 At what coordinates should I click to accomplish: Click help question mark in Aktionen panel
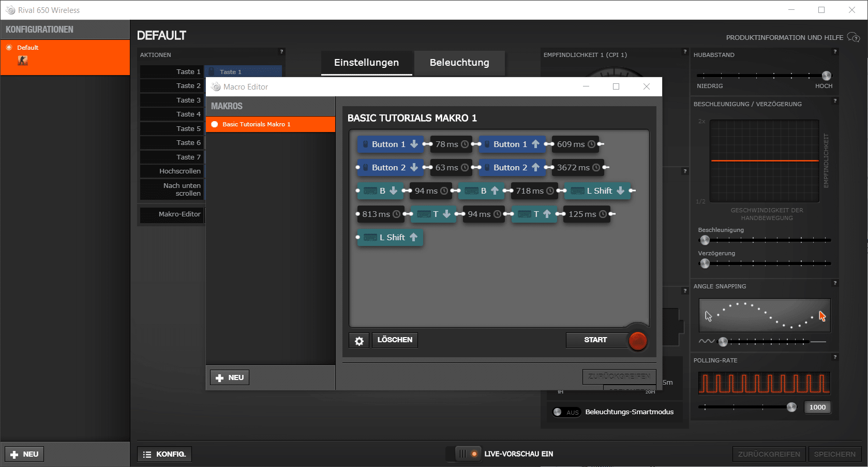(x=281, y=52)
